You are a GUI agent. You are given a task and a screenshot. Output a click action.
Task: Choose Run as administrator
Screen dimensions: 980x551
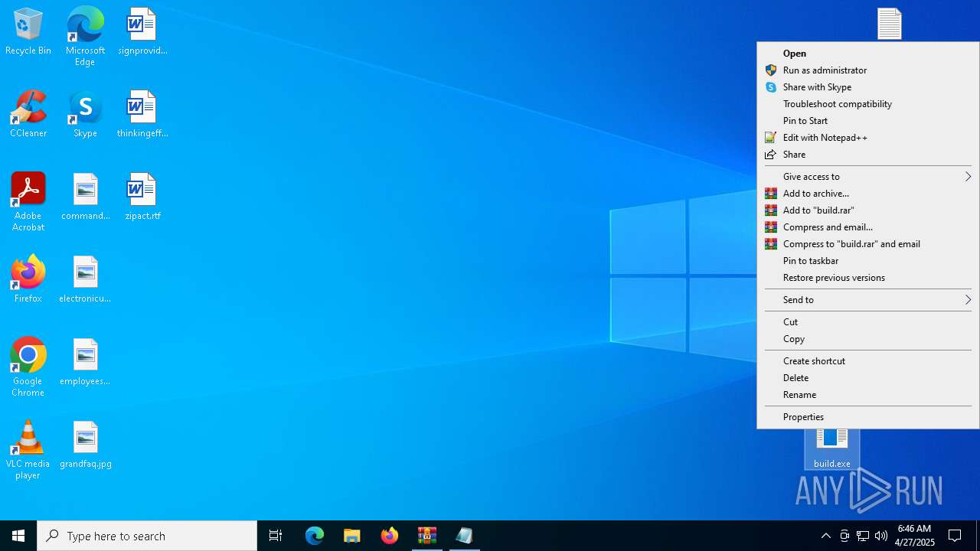[x=868, y=70]
